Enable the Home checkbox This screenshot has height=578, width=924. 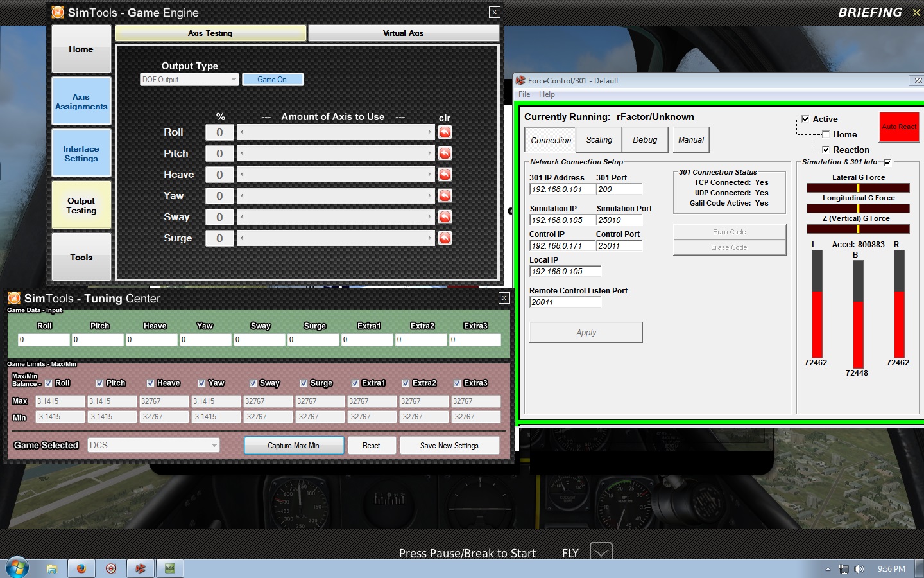click(x=826, y=134)
